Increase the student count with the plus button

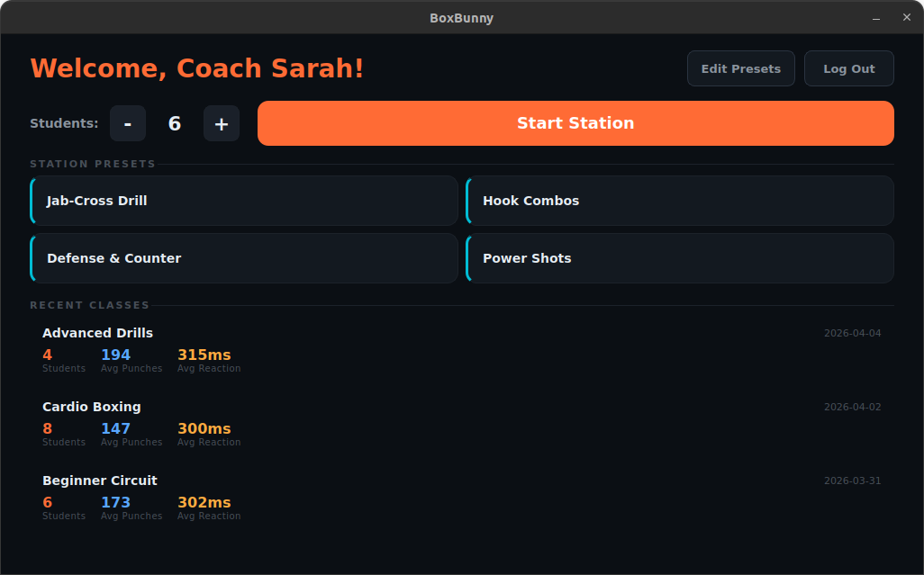[222, 123]
